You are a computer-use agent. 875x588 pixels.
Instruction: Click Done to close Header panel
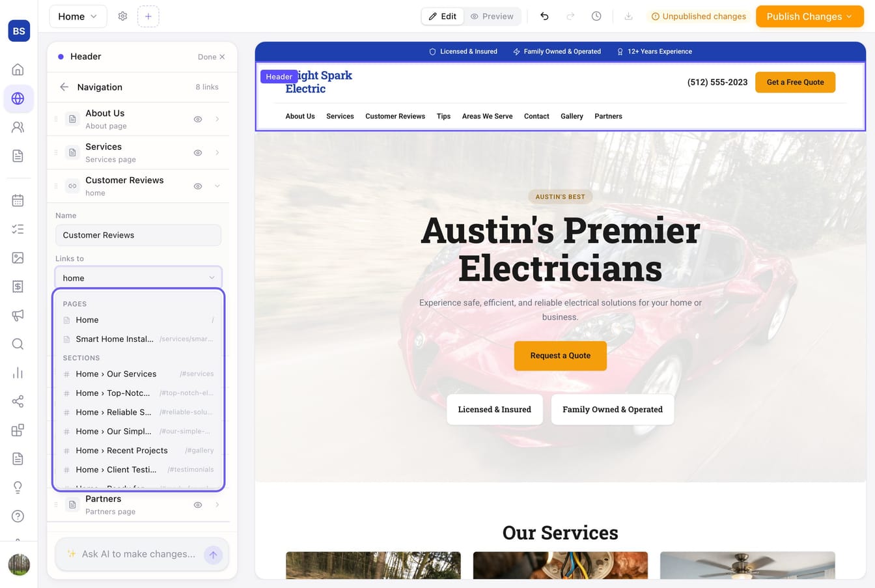212,57
